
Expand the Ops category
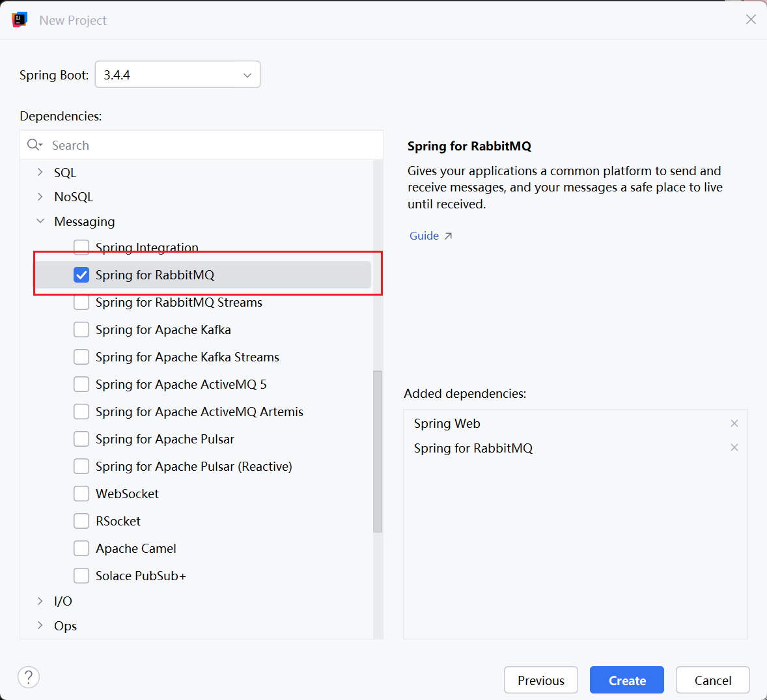click(40, 626)
